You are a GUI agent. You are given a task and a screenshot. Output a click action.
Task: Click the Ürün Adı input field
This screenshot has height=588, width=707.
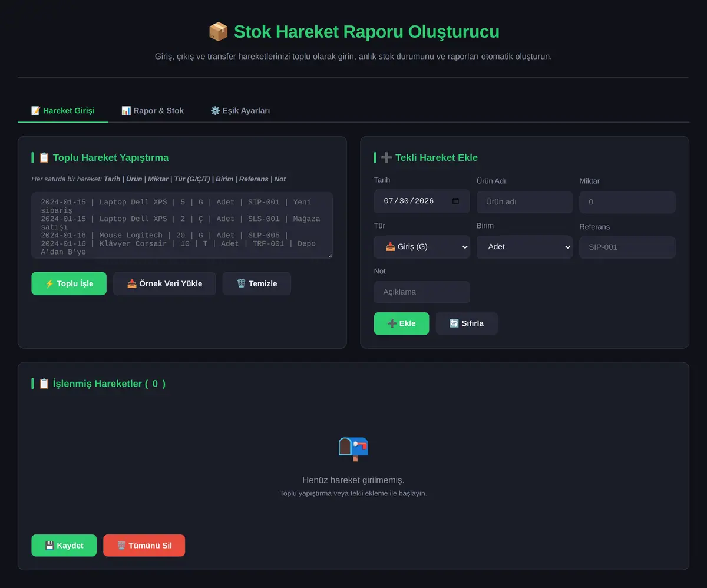pos(524,202)
